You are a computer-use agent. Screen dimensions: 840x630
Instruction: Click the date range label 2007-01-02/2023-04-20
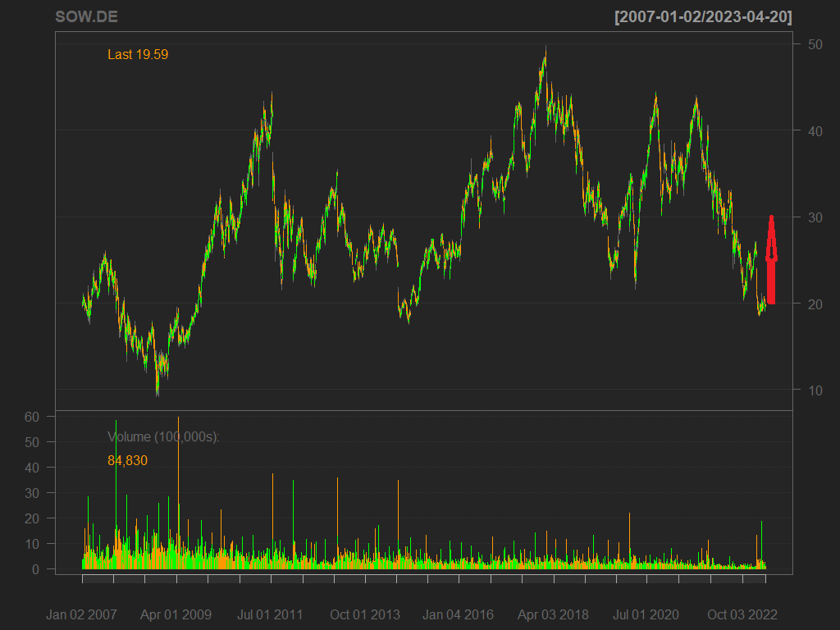click(x=703, y=17)
